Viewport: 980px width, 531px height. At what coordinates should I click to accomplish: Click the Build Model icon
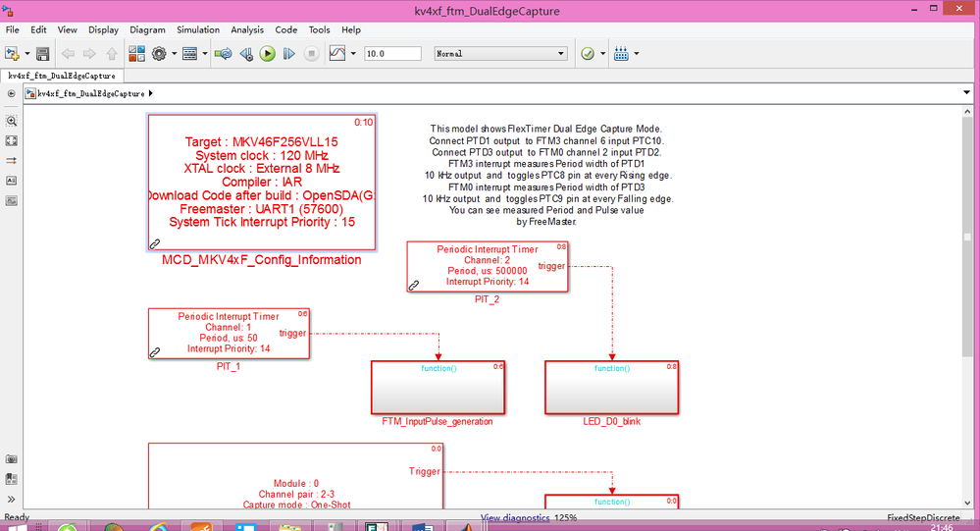pyautogui.click(x=621, y=54)
